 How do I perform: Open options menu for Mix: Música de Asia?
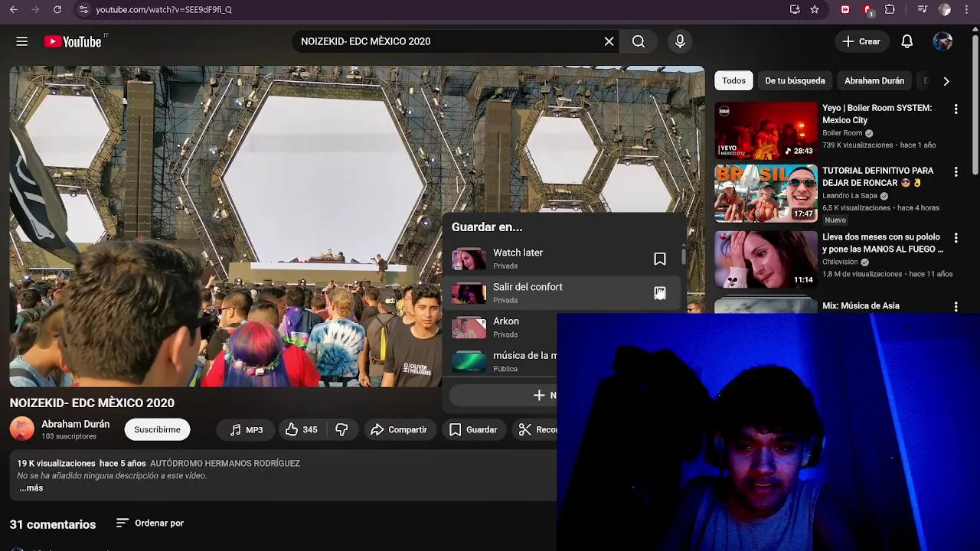[955, 306]
